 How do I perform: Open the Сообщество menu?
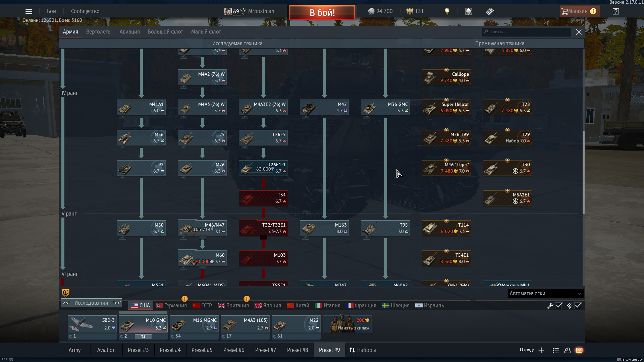tap(85, 11)
